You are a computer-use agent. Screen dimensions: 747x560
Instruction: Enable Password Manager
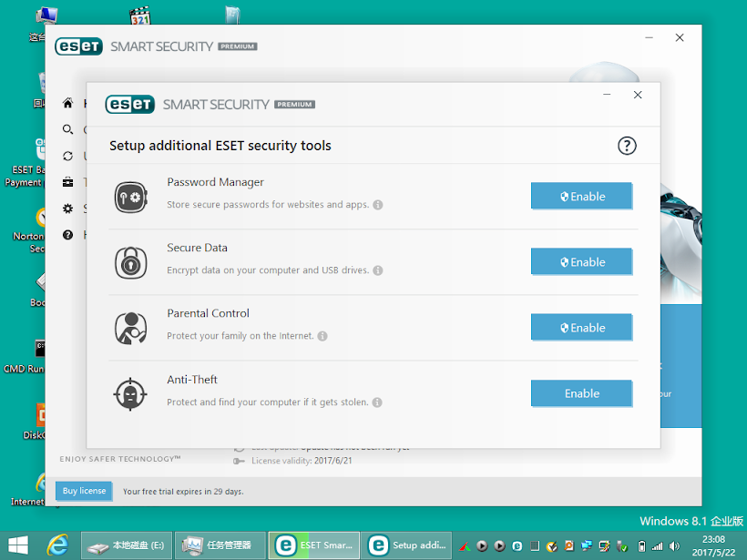[x=582, y=196]
